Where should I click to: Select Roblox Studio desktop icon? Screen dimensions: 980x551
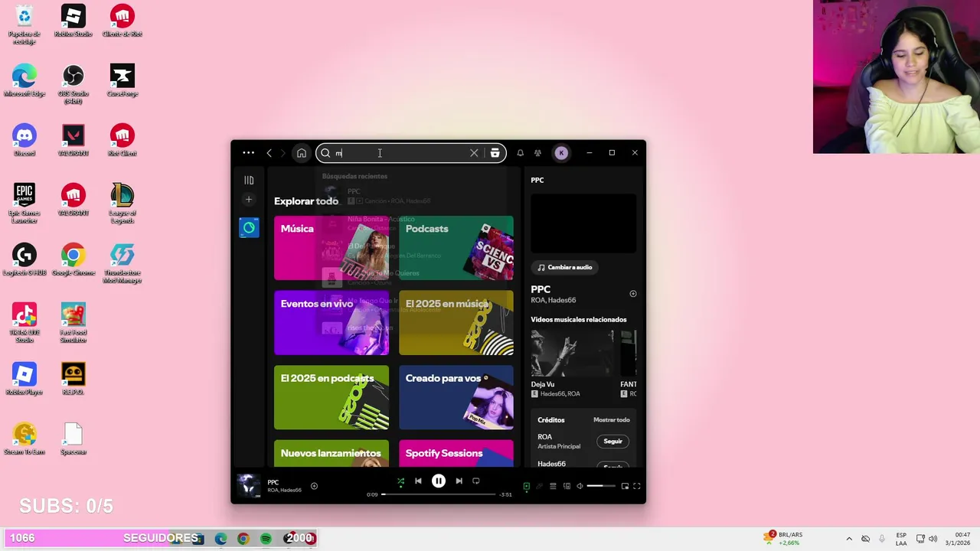point(73,21)
